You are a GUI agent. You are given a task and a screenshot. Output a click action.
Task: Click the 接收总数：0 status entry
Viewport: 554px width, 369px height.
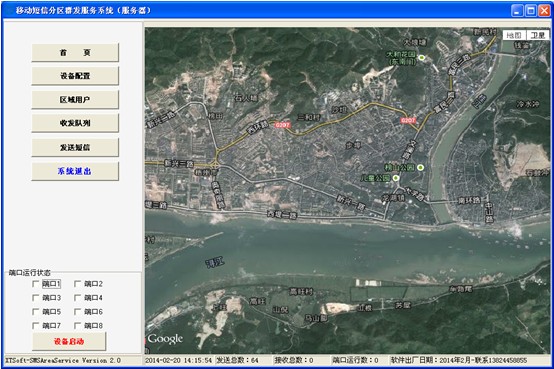pyautogui.click(x=294, y=360)
